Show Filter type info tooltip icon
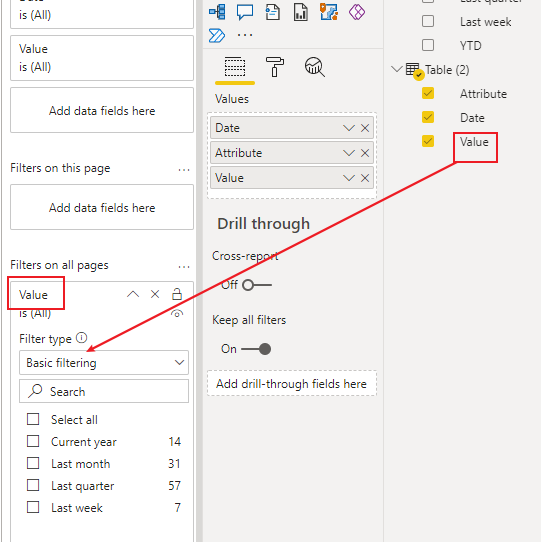Screen dimensions: 541x542 [82, 338]
